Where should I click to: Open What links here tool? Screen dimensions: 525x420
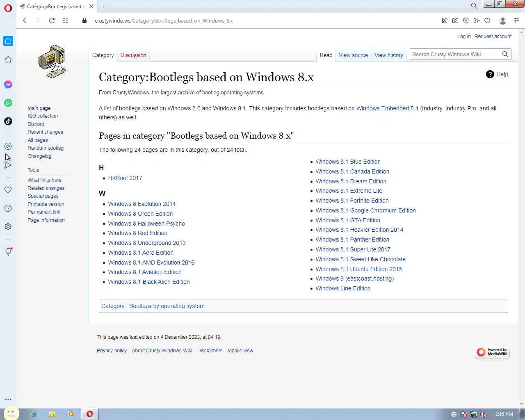pyautogui.click(x=44, y=180)
